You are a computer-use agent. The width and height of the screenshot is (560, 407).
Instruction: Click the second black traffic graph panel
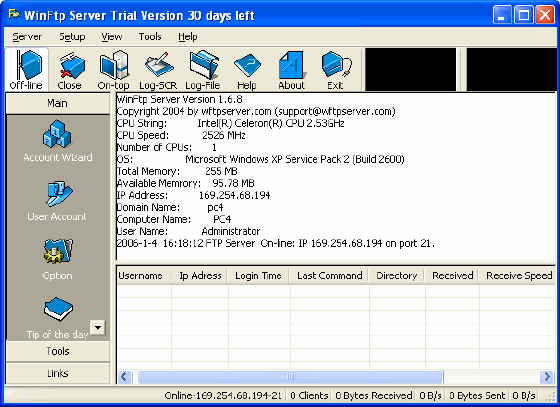click(x=511, y=70)
